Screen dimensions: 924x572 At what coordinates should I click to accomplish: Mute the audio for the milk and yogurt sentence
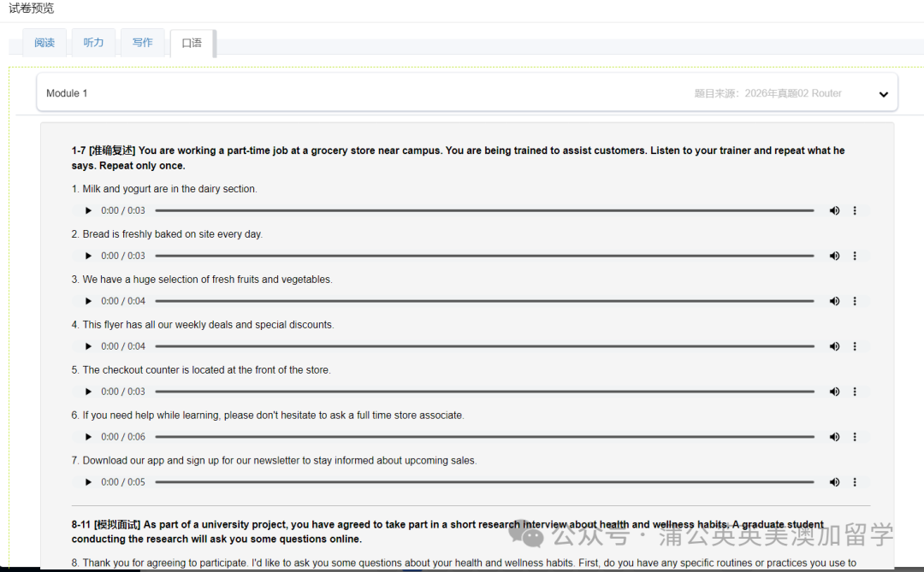(834, 210)
